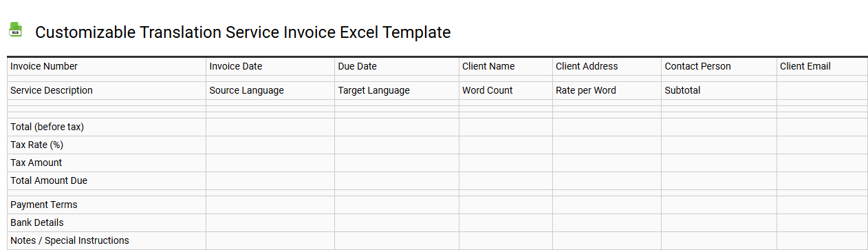Select the Word Count cell
The image size is (868, 250).
click(506, 90)
